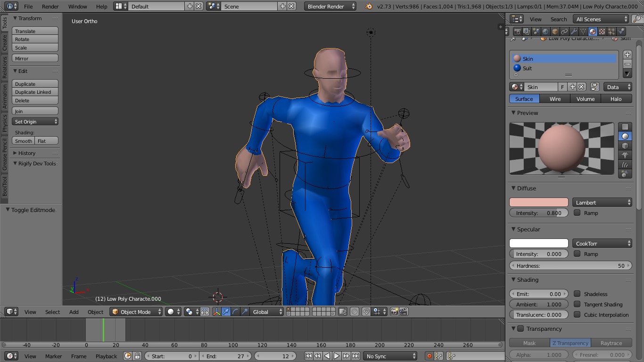This screenshot has width=644, height=362.
Task: Click the OpenGL render animation clapper icon
Action: pyautogui.click(x=404, y=312)
